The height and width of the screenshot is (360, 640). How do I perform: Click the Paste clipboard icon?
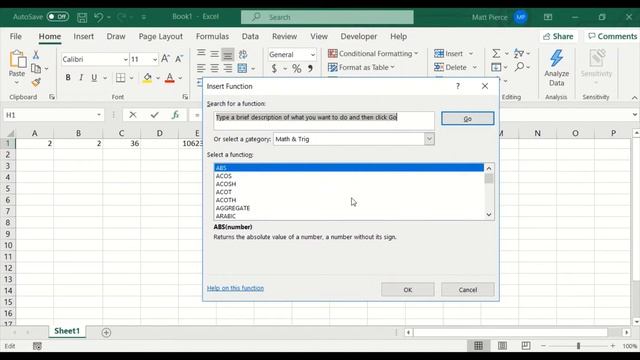tap(17, 60)
